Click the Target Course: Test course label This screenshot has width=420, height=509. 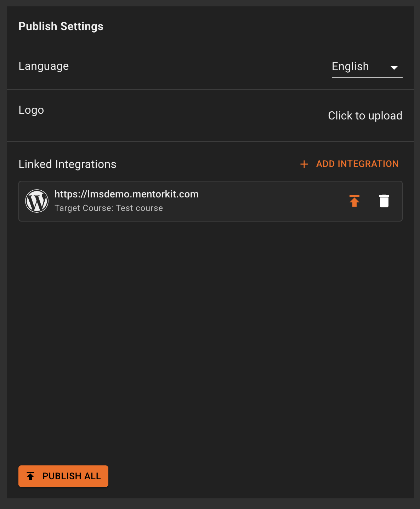(108, 208)
